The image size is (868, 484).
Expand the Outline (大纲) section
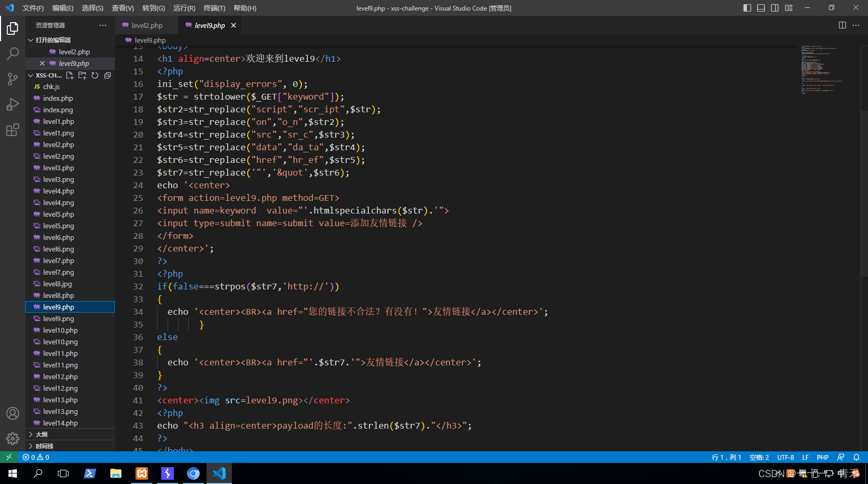[x=70, y=434]
